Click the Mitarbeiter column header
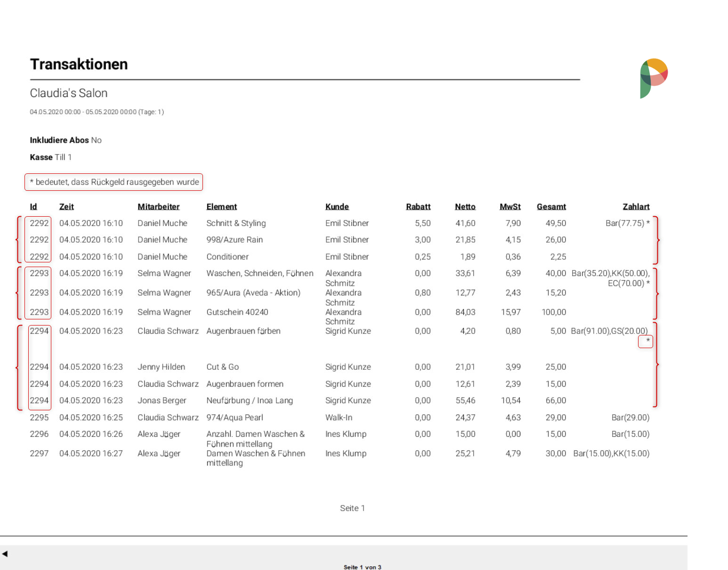 (159, 207)
